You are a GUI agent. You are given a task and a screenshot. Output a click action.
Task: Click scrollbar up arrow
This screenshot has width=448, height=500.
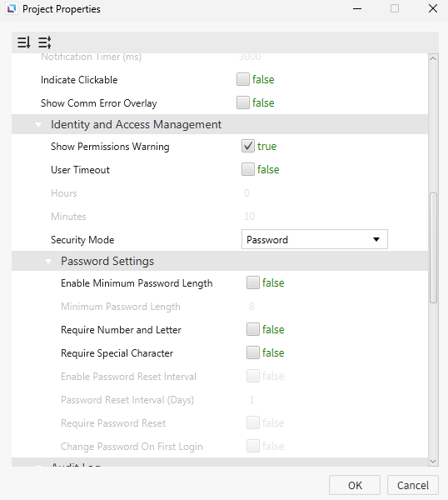click(x=433, y=58)
